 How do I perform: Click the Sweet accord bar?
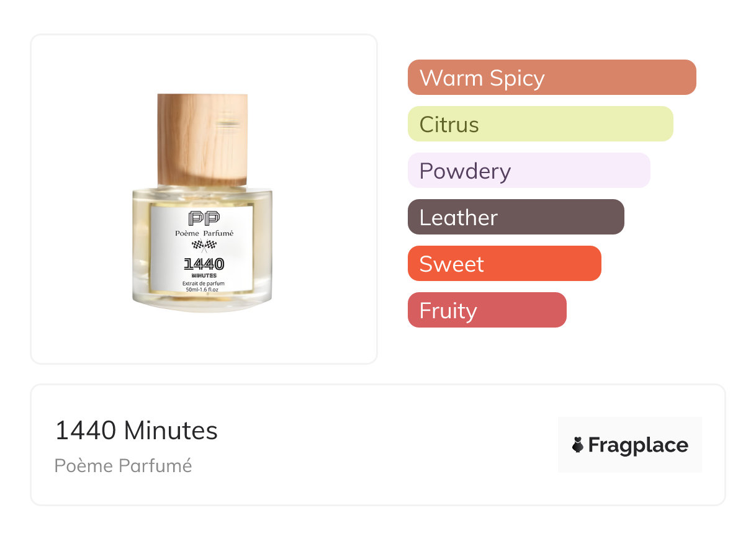[504, 264]
